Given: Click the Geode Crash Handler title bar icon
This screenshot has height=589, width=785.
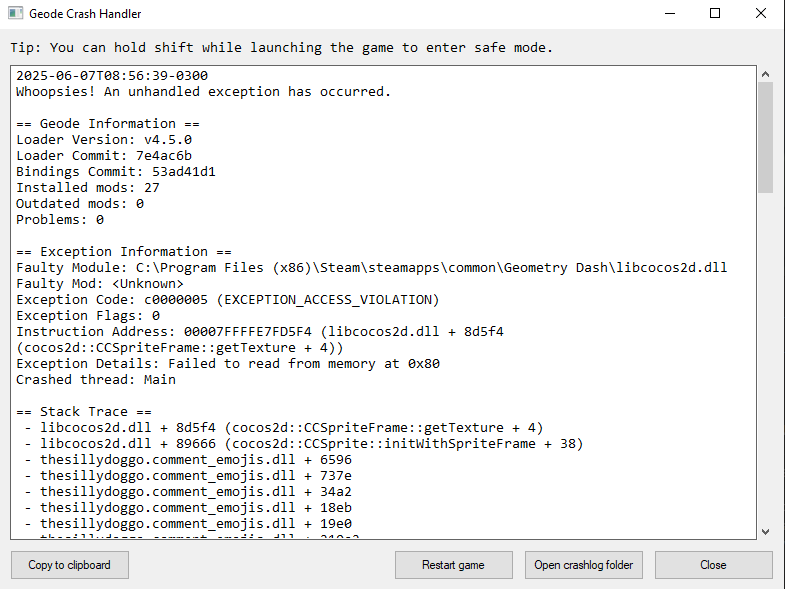Looking at the screenshot, I should (x=16, y=14).
